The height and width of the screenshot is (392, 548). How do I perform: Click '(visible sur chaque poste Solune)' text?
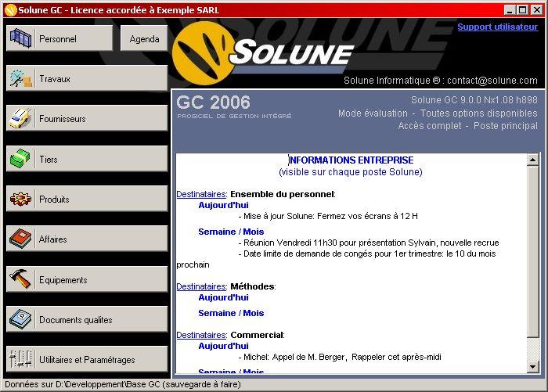coord(351,172)
